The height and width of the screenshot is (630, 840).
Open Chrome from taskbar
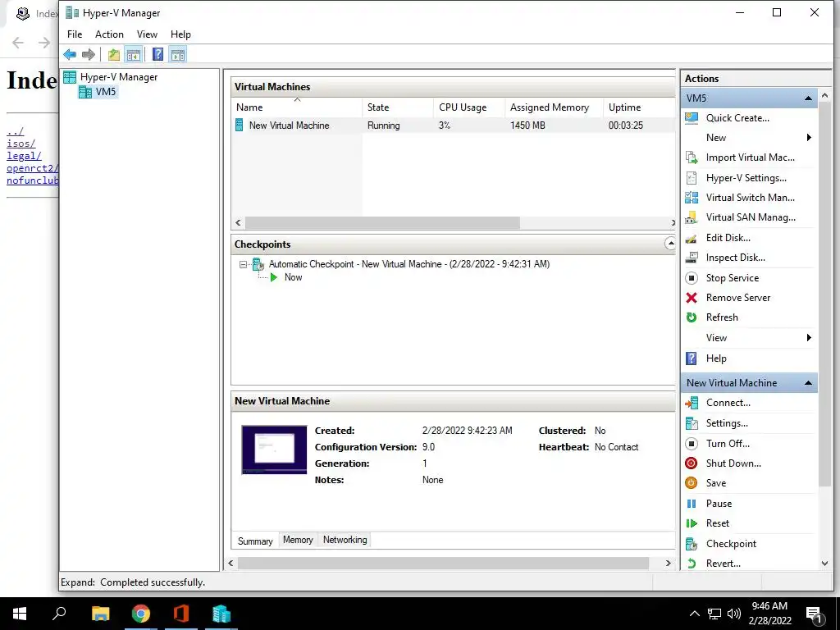pos(141,614)
